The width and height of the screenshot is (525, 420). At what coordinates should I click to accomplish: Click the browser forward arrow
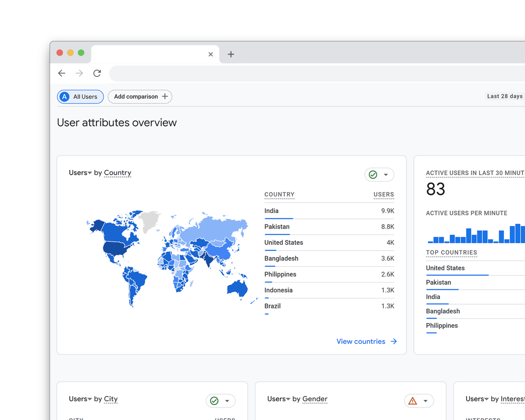79,73
